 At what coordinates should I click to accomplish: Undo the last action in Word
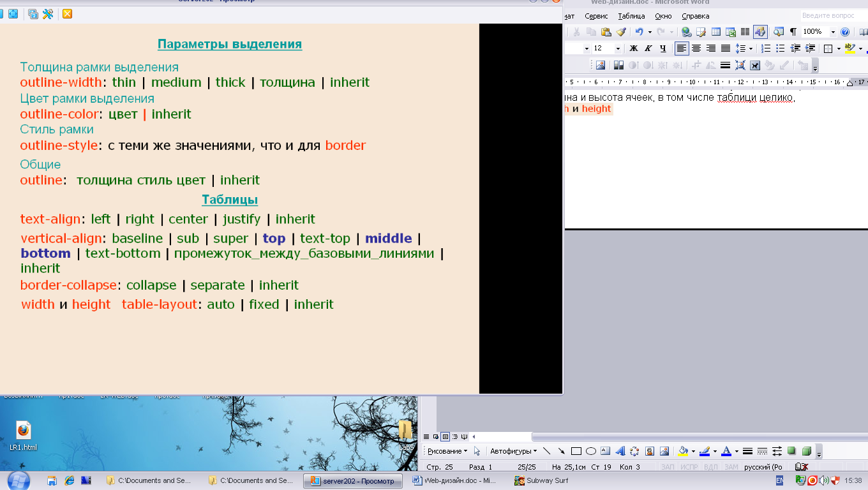639,32
